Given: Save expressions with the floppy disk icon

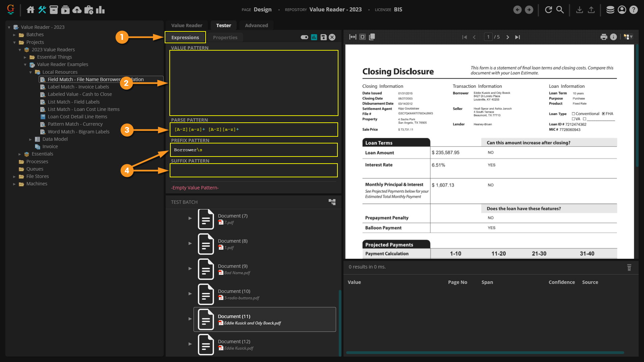Looking at the screenshot, I should pyautogui.click(x=323, y=37).
